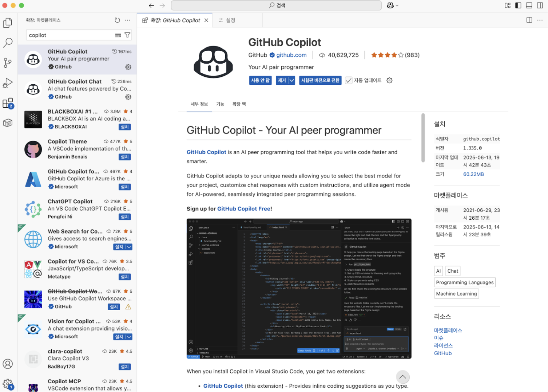The width and height of the screenshot is (548, 392).
Task: Open the Accounts icon in the activity bar
Action: tap(8, 364)
